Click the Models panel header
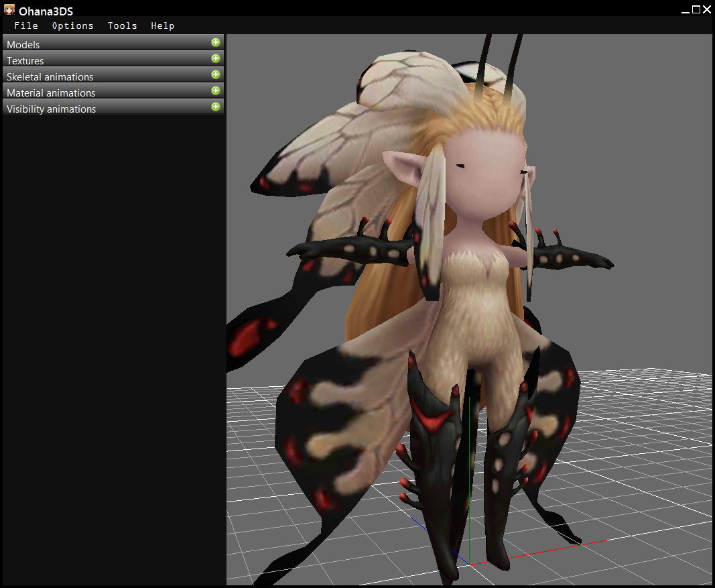Viewport: 715px width, 588px height. (113, 43)
